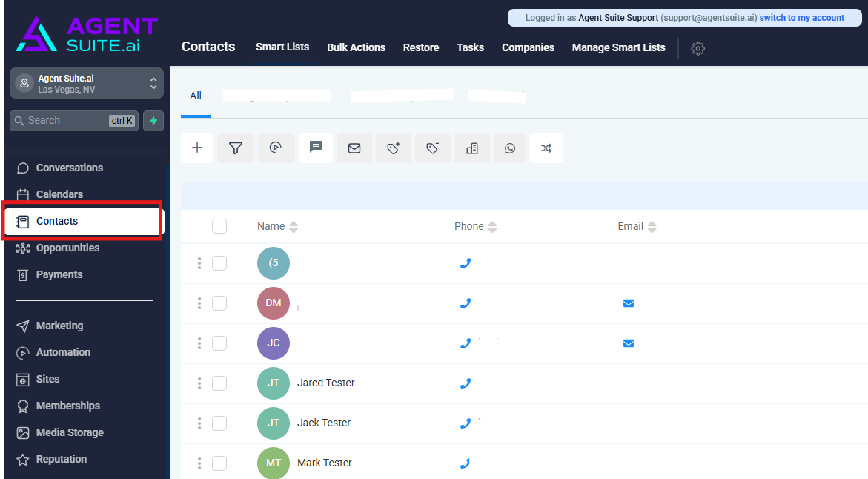This screenshot has width=868, height=479.
Task: Open the Companies tab
Action: tap(528, 47)
